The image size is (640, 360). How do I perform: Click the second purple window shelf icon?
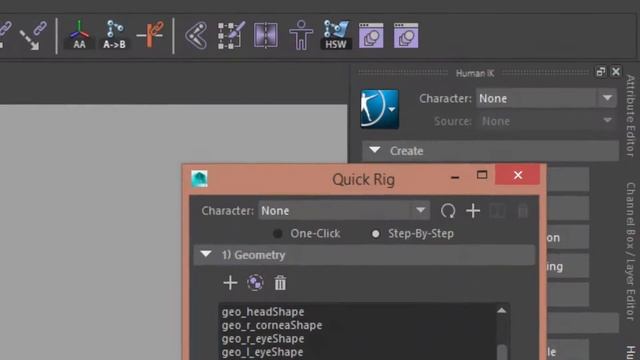406,36
